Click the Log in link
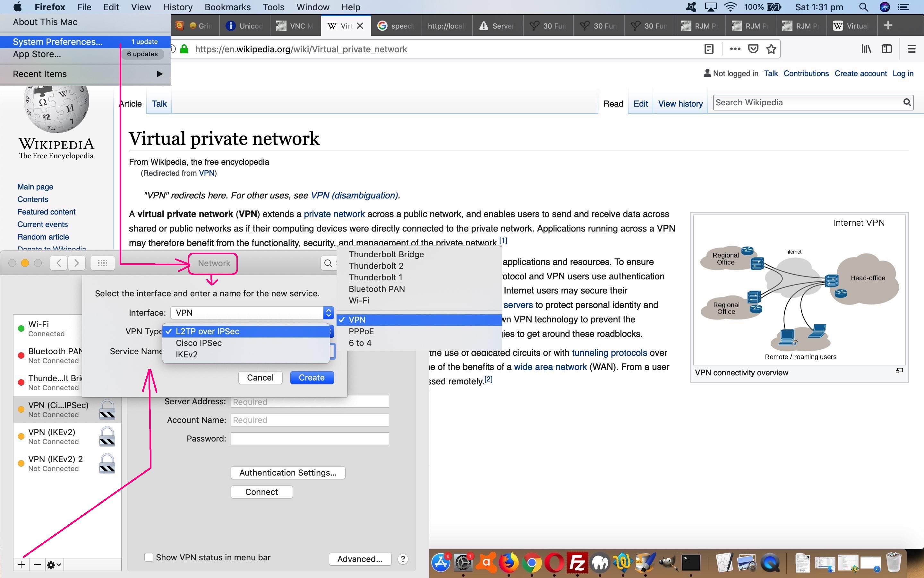 pyautogui.click(x=903, y=74)
